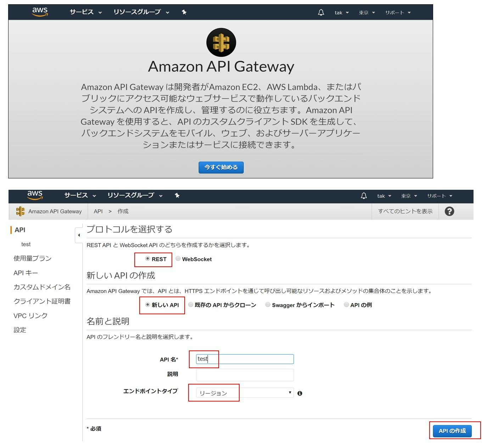Open the エンドポイントタイプ dropdown

[245, 392]
